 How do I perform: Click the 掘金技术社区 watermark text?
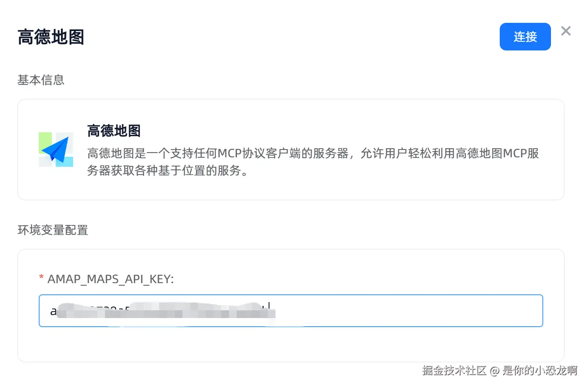(x=454, y=370)
